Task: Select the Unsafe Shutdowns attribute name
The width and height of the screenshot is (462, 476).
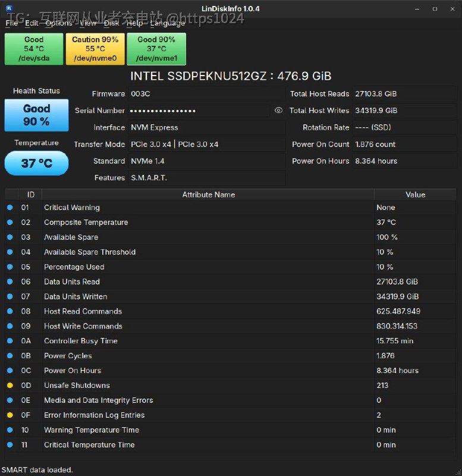Action: click(x=77, y=385)
